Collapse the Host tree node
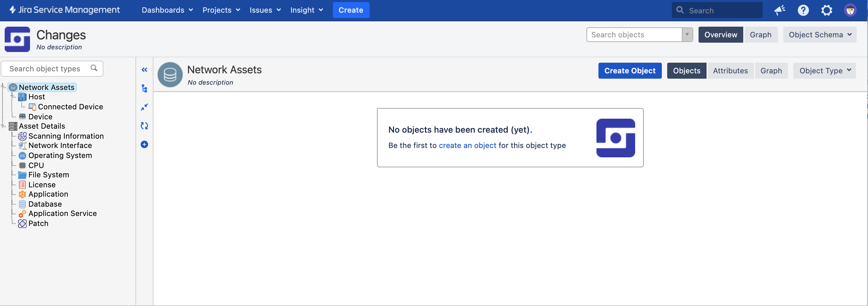This screenshot has height=306, width=868. pos(12,97)
